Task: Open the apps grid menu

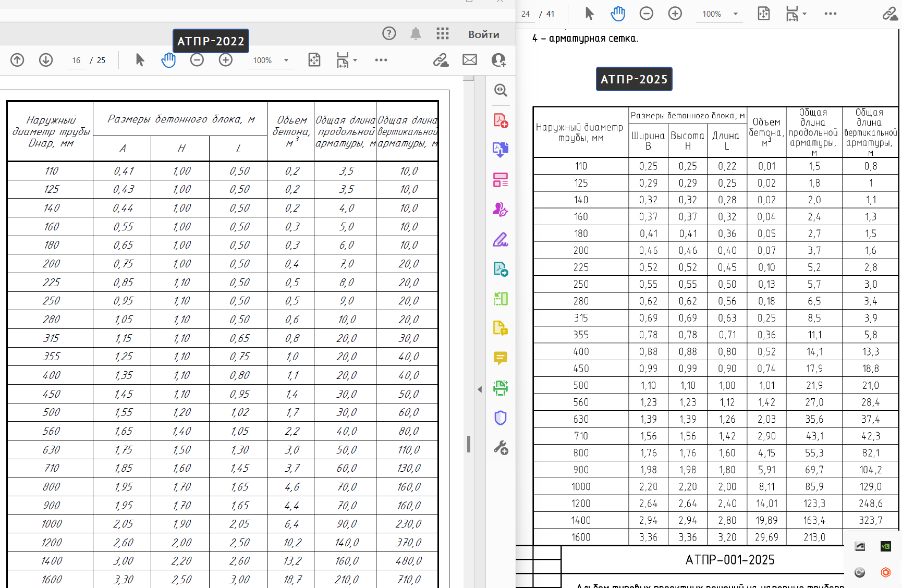Action: (x=443, y=34)
